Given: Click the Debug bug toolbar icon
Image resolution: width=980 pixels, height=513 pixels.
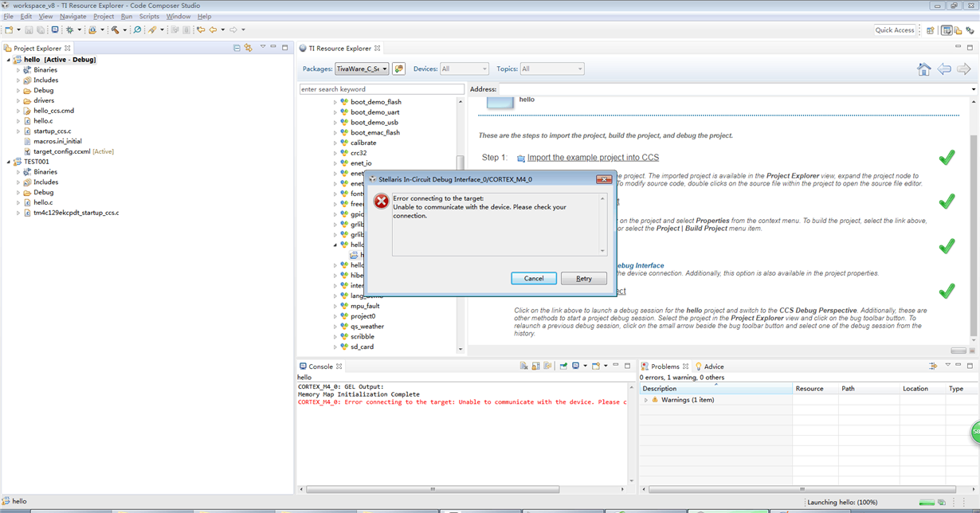Looking at the screenshot, I should pyautogui.click(x=69, y=30).
